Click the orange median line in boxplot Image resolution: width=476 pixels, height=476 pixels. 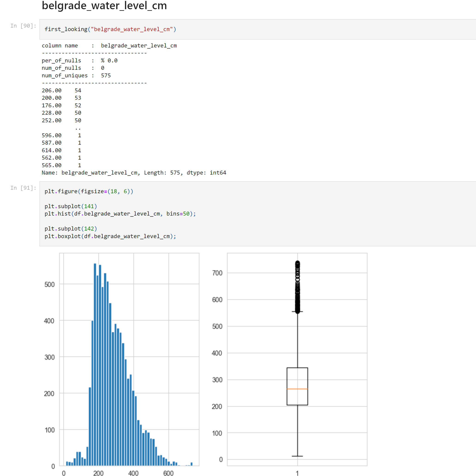point(297,389)
